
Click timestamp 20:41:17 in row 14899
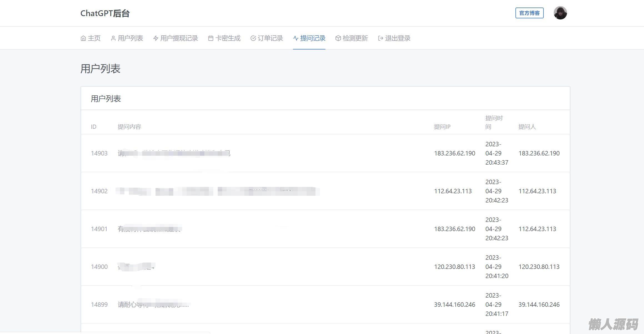(497, 314)
